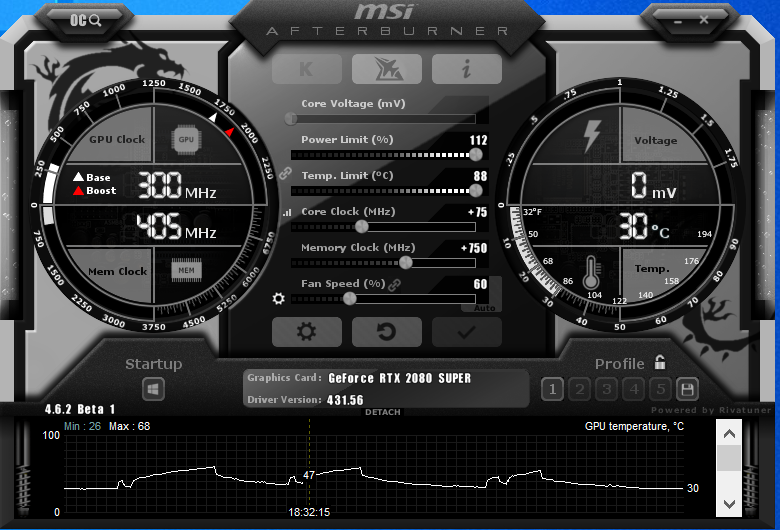The height and width of the screenshot is (530, 780).
Task: Click the Memory Clock slider handle
Action: (x=406, y=262)
